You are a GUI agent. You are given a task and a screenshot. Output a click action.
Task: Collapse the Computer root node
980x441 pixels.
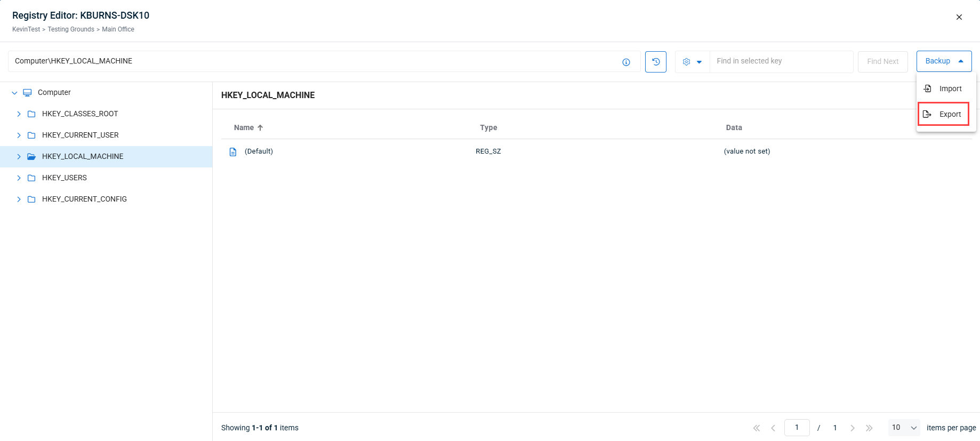pyautogui.click(x=14, y=93)
